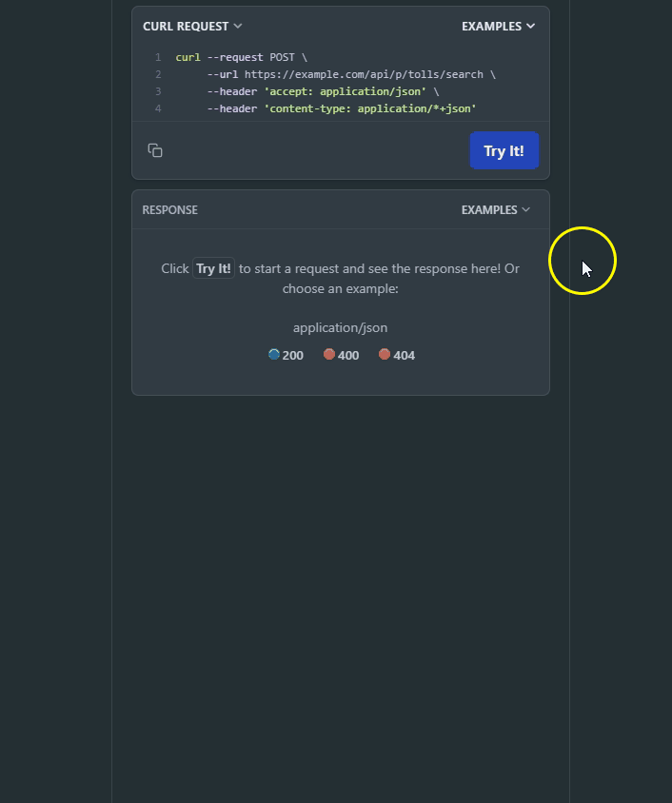This screenshot has height=803, width=672.
Task: Select the 400 response example
Action: (x=341, y=355)
